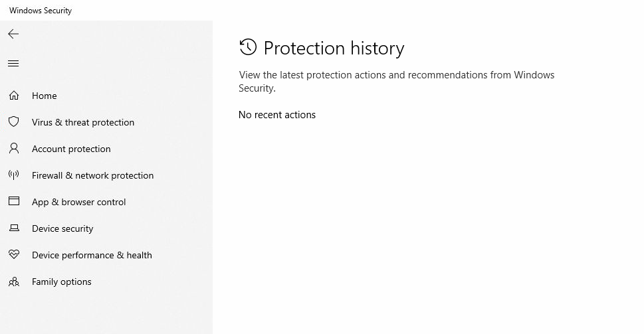Click the Account protection person icon

[x=13, y=149]
